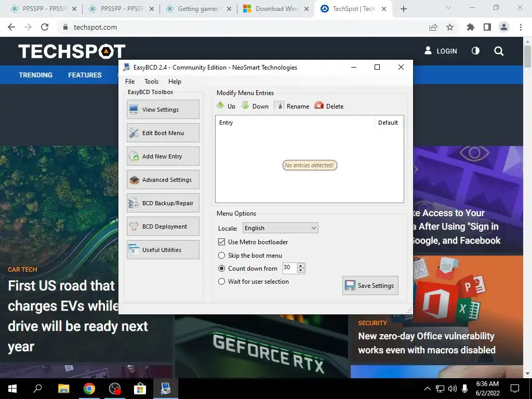Toggle TechSpot dark mode icon
The image size is (532, 399).
coord(476,51)
